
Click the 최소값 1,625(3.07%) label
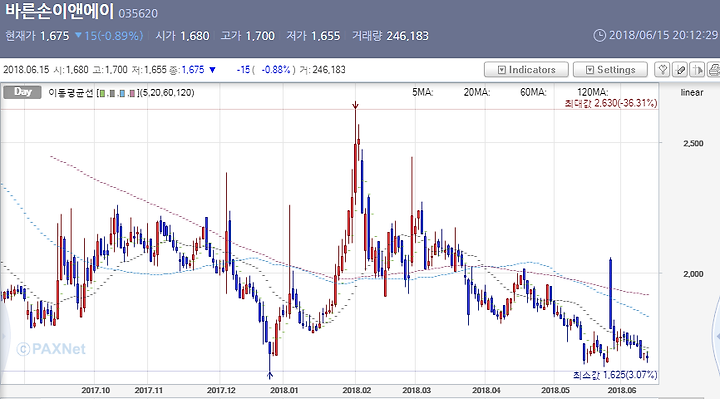(615, 375)
